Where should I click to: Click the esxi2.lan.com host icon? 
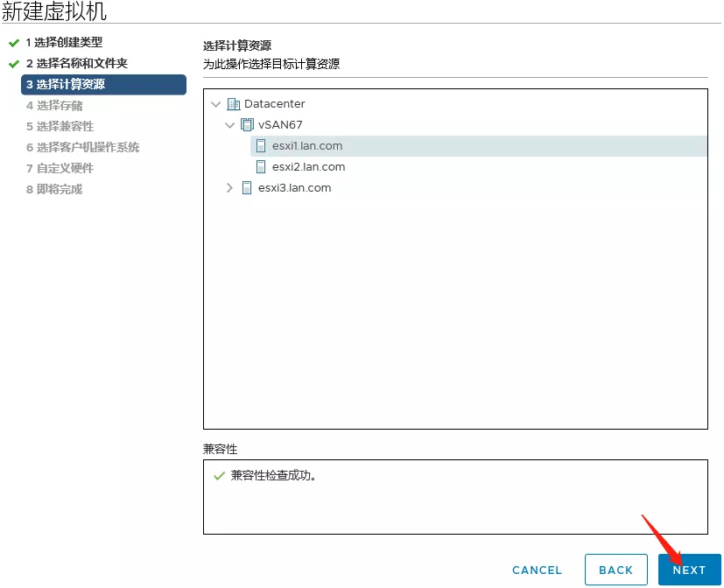261,167
